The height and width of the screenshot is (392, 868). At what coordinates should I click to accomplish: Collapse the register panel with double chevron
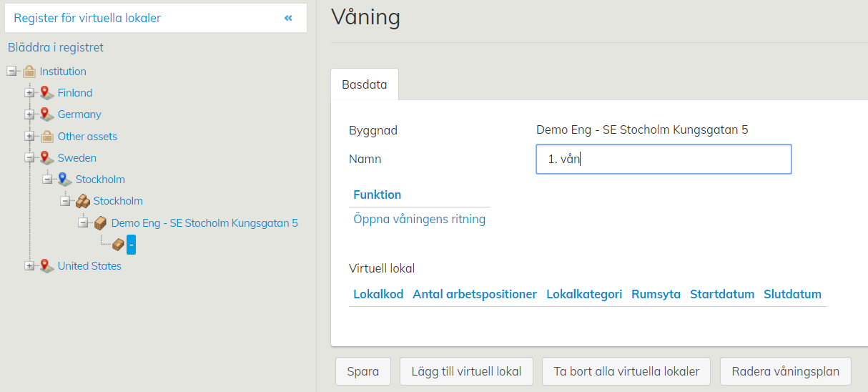coord(288,18)
